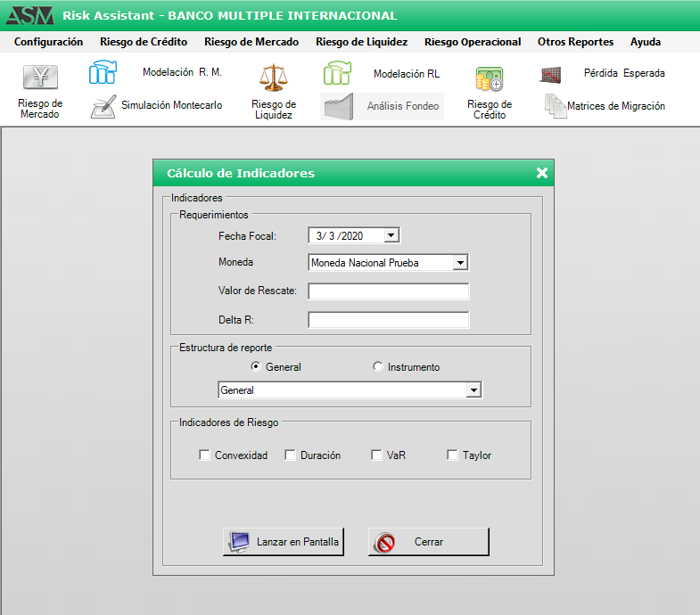Open the Riesgo Operacional menu
The image size is (700, 615).
[x=473, y=42]
